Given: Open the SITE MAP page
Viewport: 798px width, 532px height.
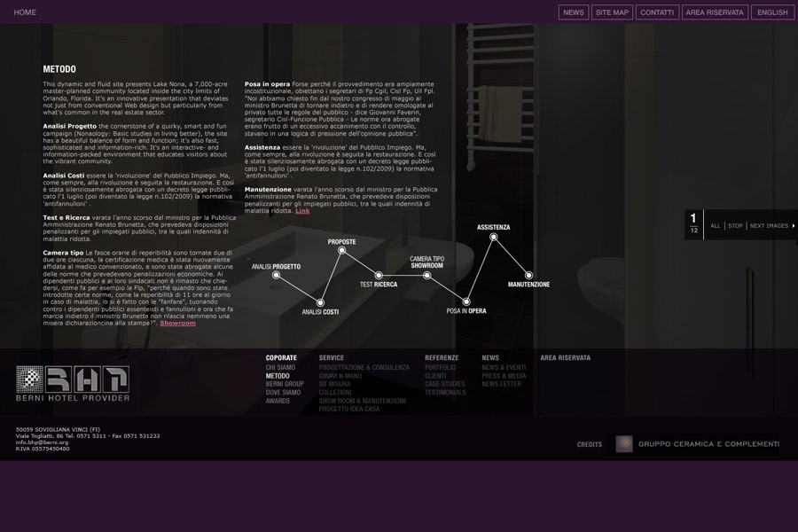Looking at the screenshot, I should pyautogui.click(x=612, y=12).
